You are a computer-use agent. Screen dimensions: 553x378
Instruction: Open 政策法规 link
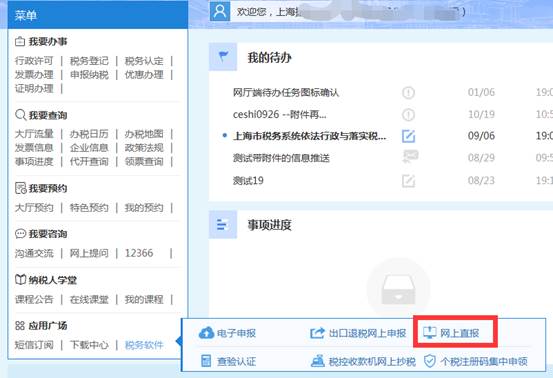point(144,148)
